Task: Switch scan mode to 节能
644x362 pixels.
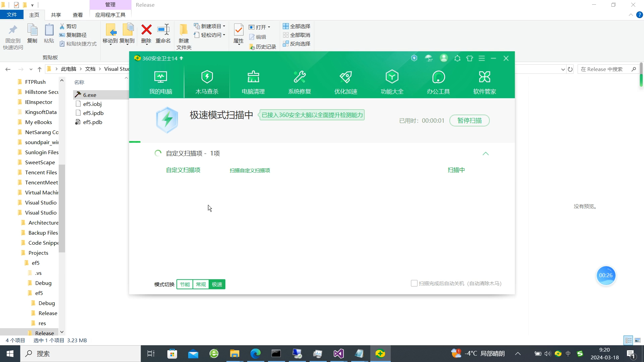Action: (185, 284)
